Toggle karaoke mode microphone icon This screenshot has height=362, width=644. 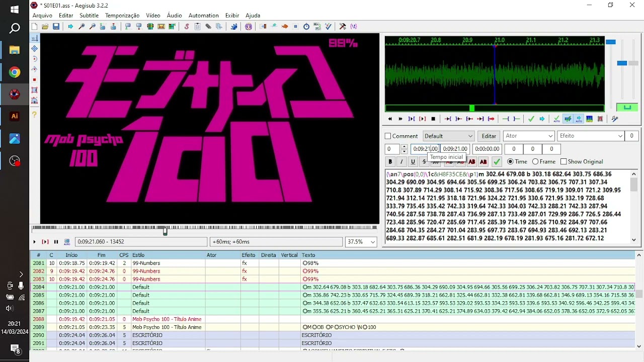(614, 119)
